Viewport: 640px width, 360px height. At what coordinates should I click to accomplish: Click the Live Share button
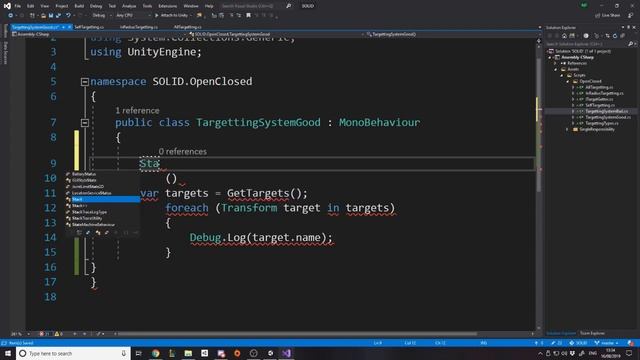point(607,16)
